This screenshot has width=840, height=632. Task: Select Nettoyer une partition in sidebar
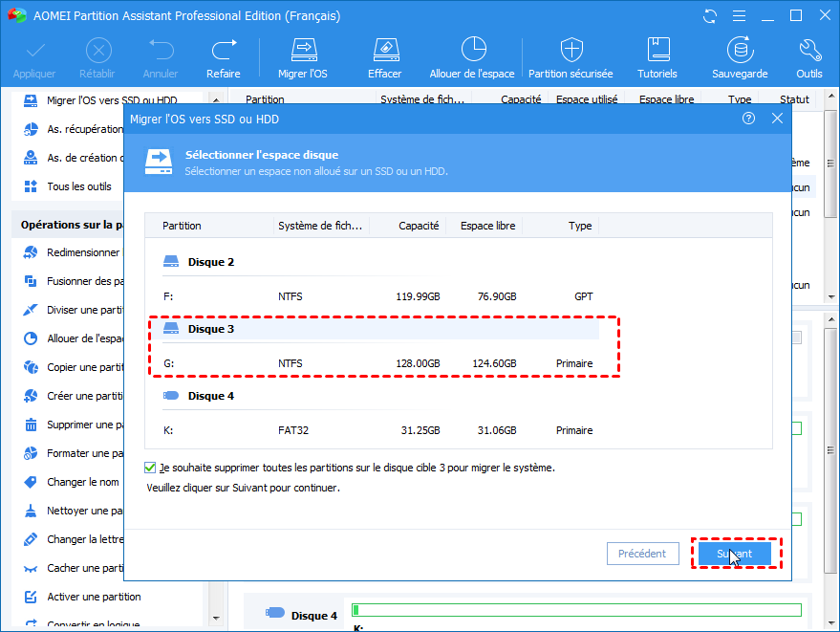(74, 511)
